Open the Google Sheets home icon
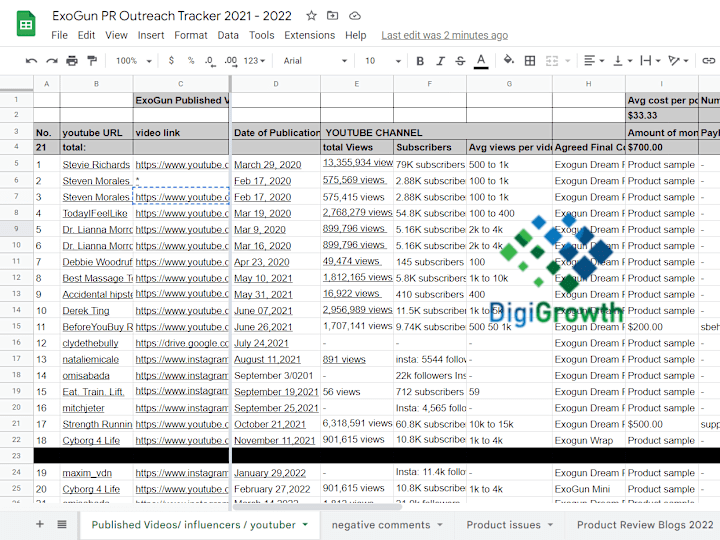The width and height of the screenshot is (720, 540). 26,23
